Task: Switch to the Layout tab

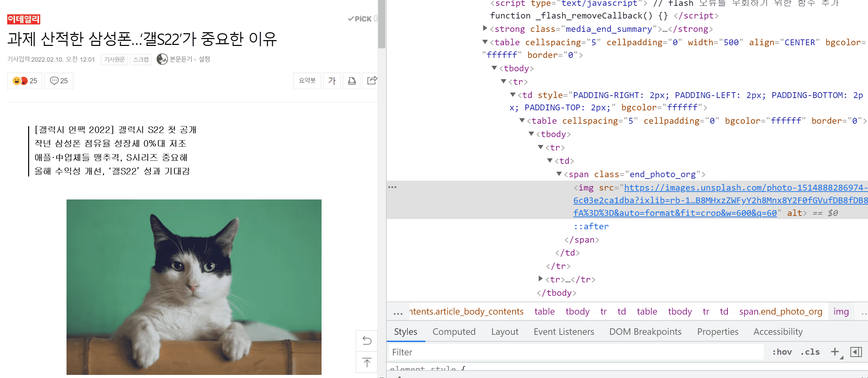Action: [505, 331]
